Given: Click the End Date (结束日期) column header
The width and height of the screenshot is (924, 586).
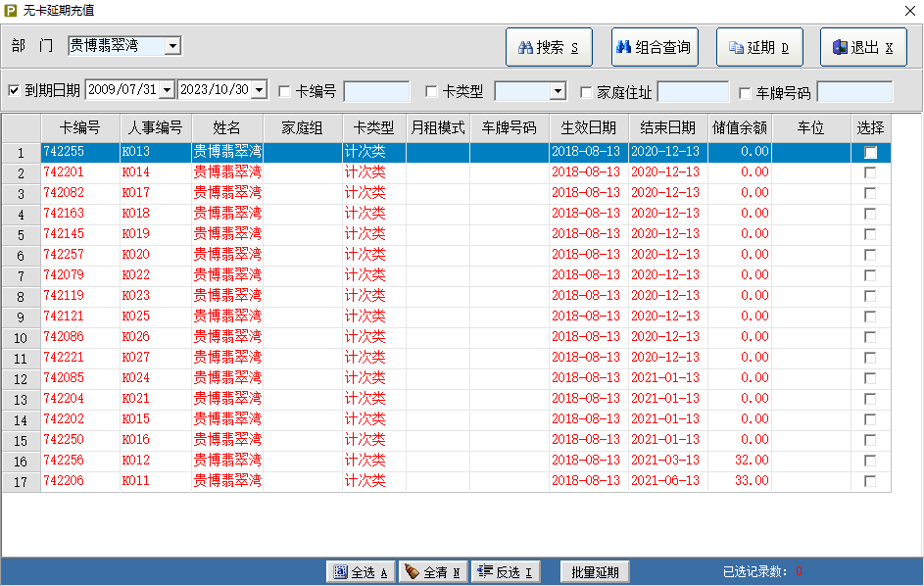Looking at the screenshot, I should click(x=668, y=127).
